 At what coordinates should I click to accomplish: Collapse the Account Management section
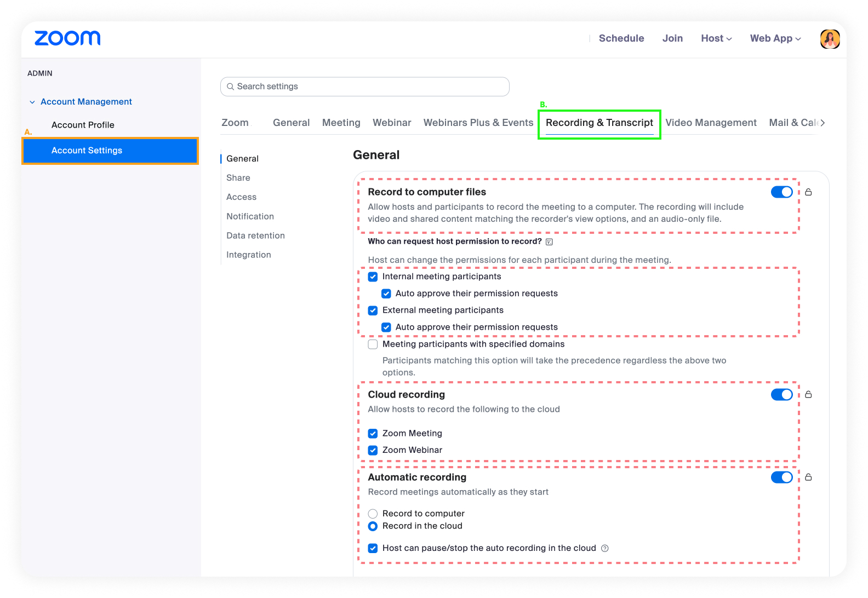pos(32,102)
